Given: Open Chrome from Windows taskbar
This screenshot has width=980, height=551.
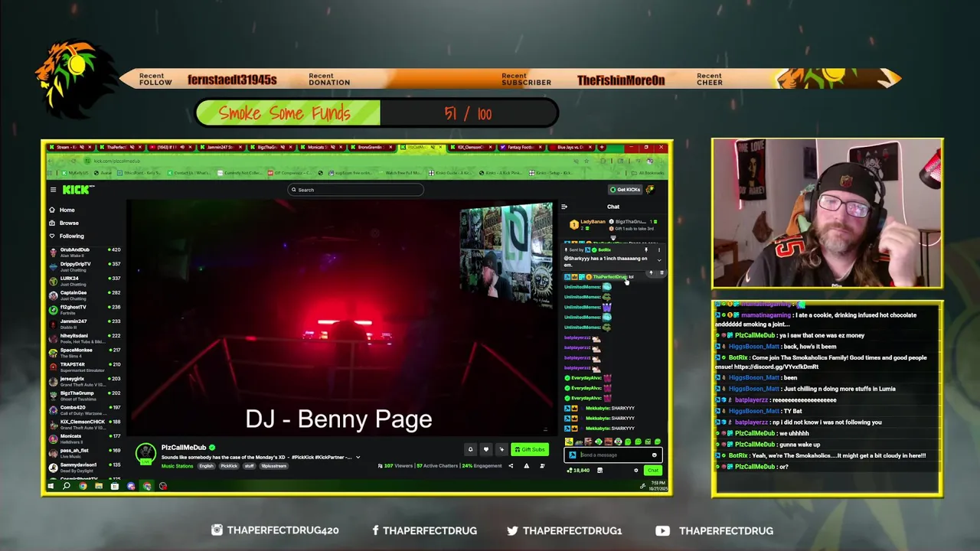Looking at the screenshot, I should tap(83, 486).
